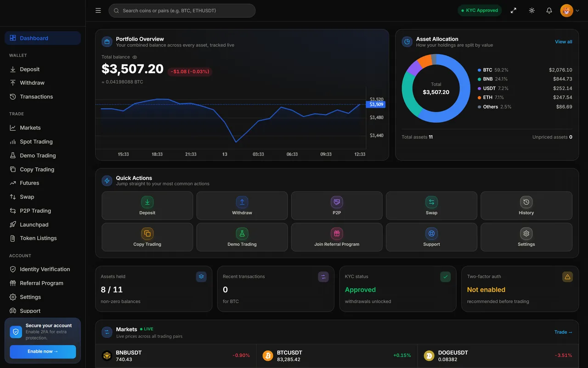This screenshot has height=368, width=588.
Task: Click the Trade link in Markets
Action: 563,332
